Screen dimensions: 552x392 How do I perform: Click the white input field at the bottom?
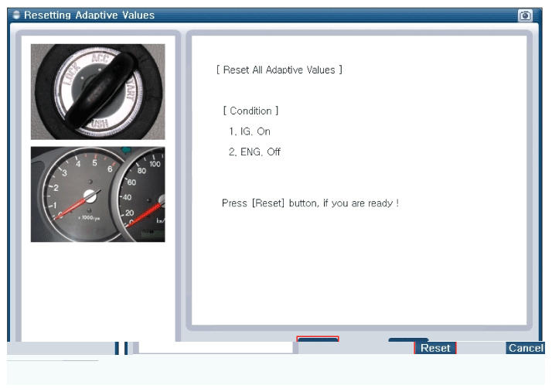coord(215,348)
